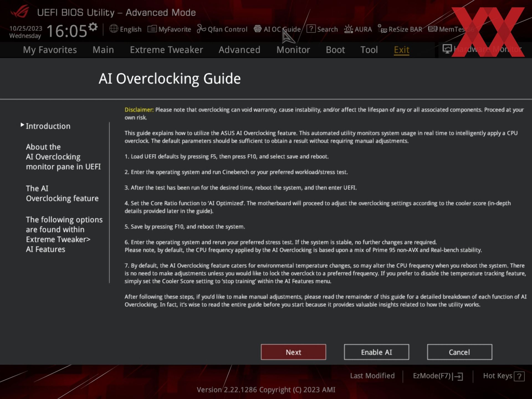
Task: Click step 2 'run Cinebench' text
Action: click(236, 172)
